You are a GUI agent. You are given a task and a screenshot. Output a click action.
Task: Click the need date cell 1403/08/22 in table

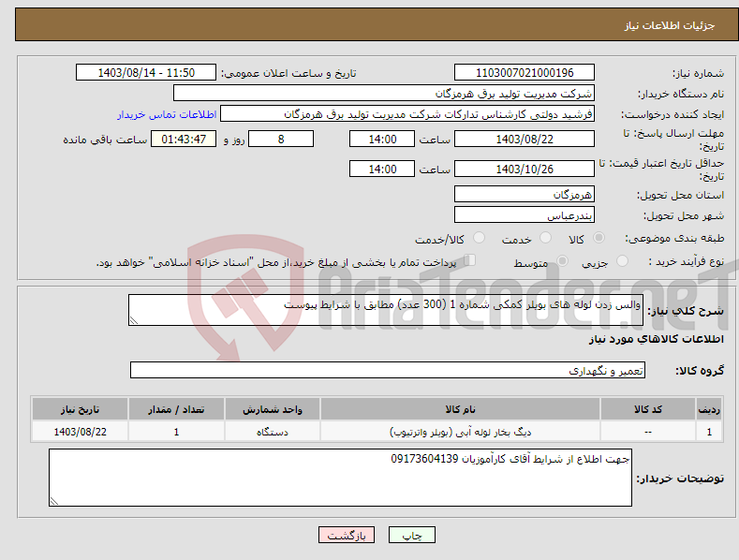coord(81,432)
